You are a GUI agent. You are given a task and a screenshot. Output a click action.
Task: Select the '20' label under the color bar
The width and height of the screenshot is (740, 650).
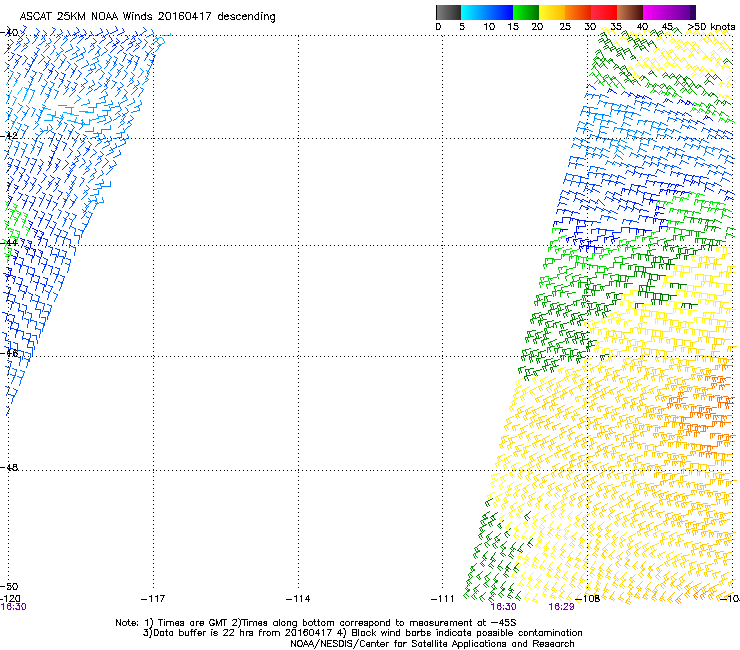point(537,27)
